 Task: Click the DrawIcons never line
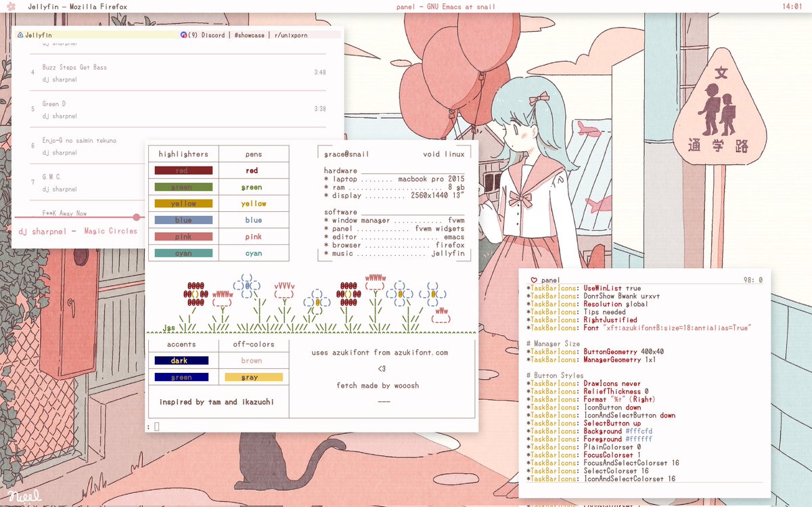pos(583,383)
